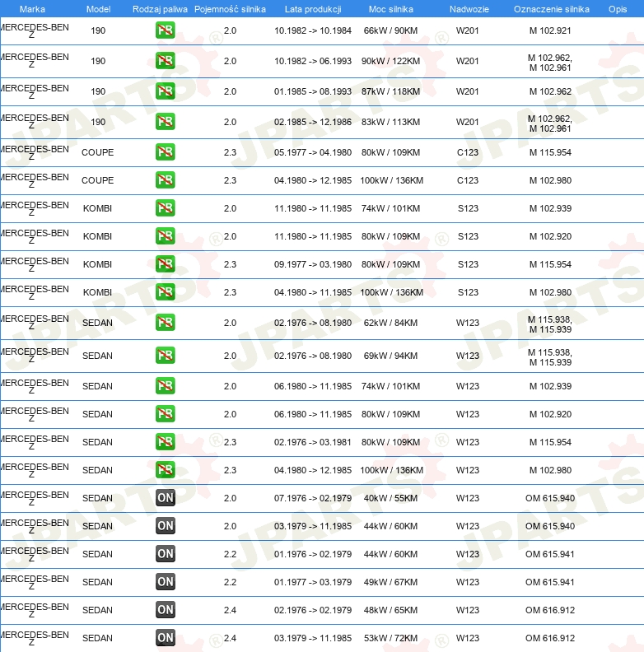Click the petrol icon in the 83kW / 113KM row
The height and width of the screenshot is (652, 644).
166,122
